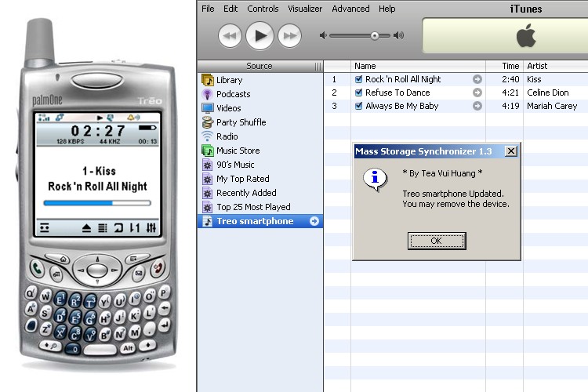The image size is (588, 392).
Task: Click OK in Mass Storage Synchronizer dialog
Action: tap(437, 241)
